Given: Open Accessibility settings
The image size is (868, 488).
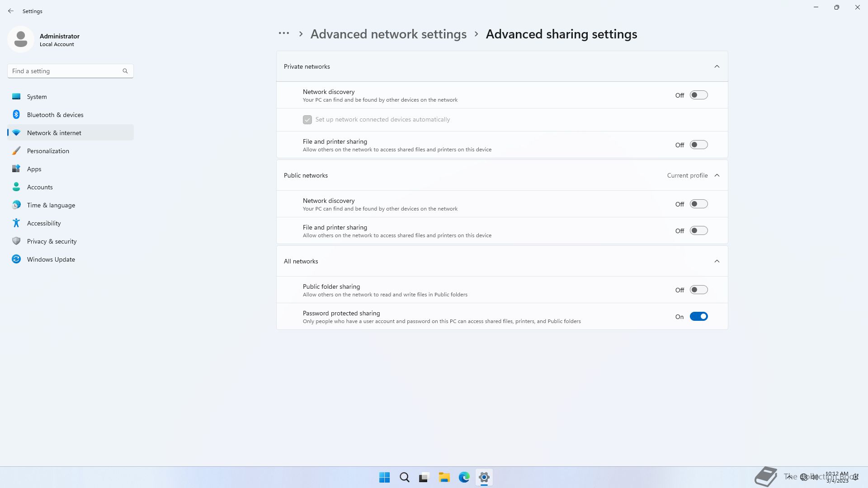Looking at the screenshot, I should (44, 223).
